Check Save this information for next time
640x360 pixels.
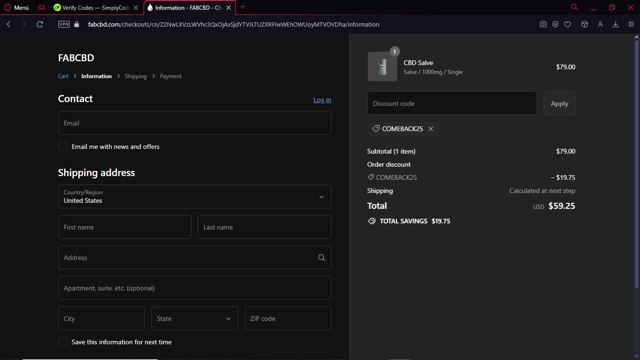pyautogui.click(x=63, y=342)
